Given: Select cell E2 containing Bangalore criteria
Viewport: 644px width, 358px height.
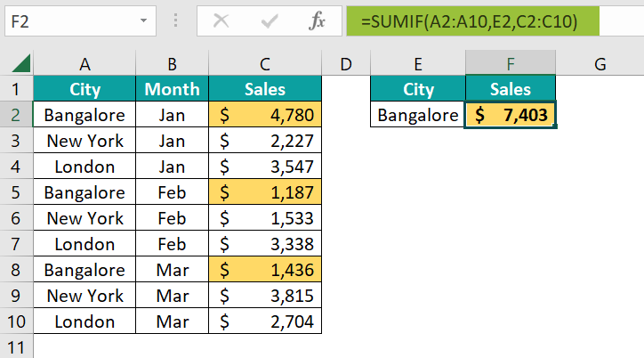Looking at the screenshot, I should click(x=418, y=115).
